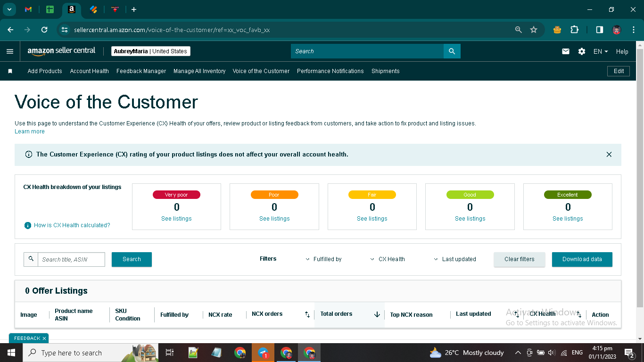Viewport: 644px width, 362px height.
Task: Open Performance Notifications menu item
Action: (x=330, y=71)
